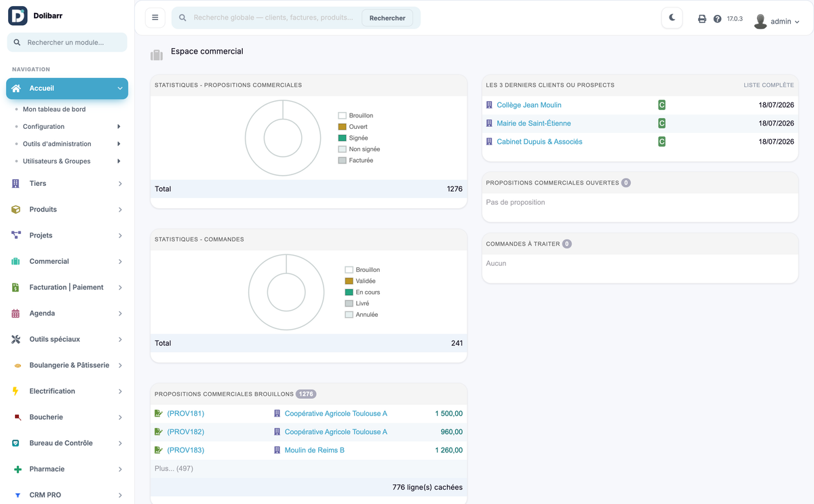The width and height of the screenshot is (814, 504).
Task: Expand the Produits menu chevron
Action: coord(120,210)
